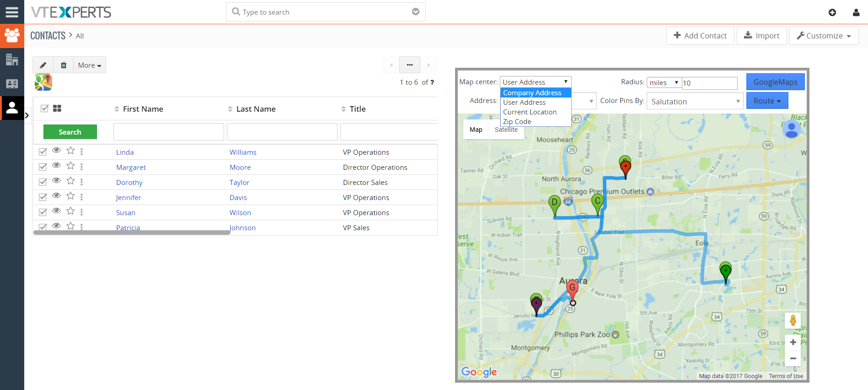
Task: Open row actions menu for Jennifer Davis
Action: point(81,197)
